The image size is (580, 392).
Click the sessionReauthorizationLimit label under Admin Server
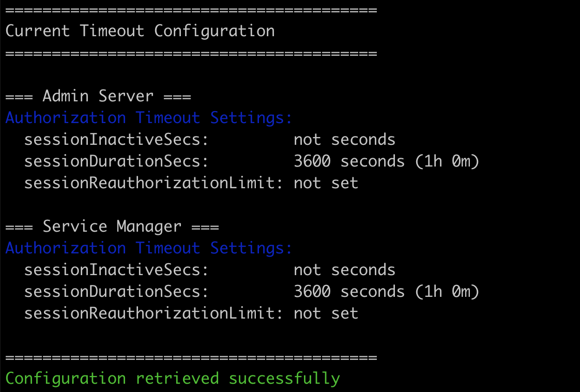coord(154,183)
